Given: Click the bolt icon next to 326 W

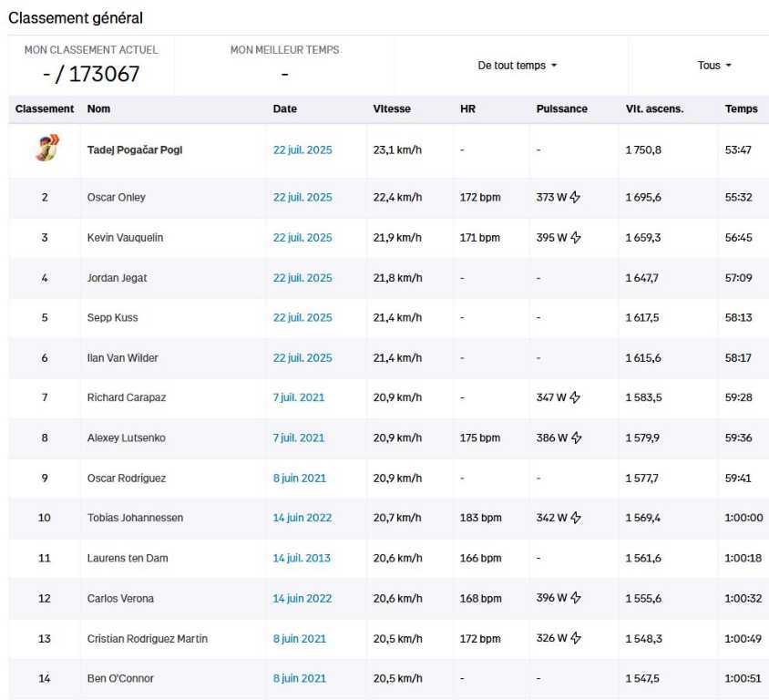Looking at the screenshot, I should click(576, 638).
